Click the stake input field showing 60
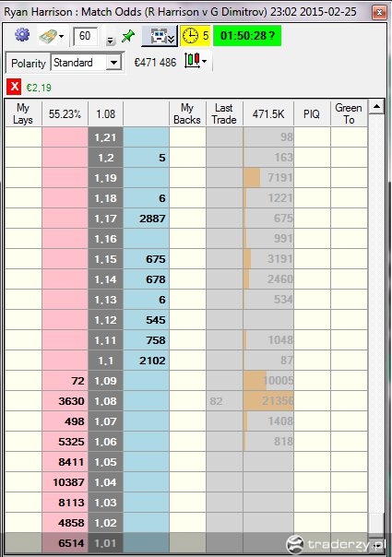This screenshot has height=557, width=392. tap(85, 36)
